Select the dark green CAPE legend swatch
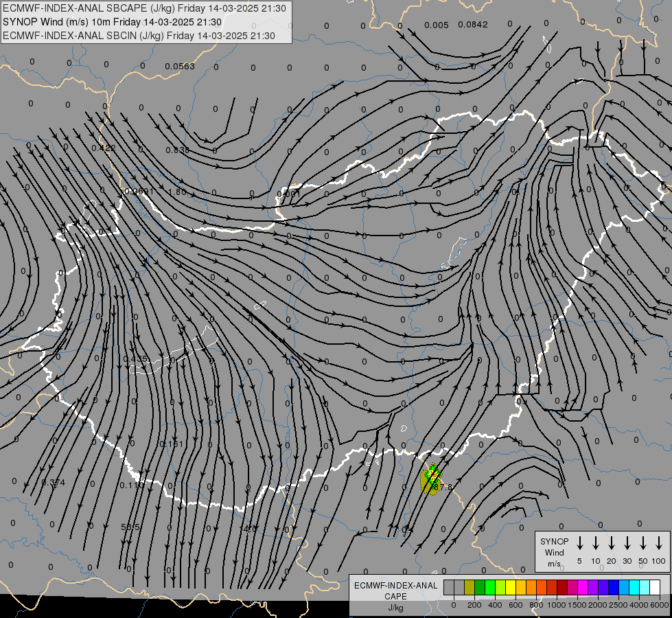672x618 pixels. pos(480,587)
